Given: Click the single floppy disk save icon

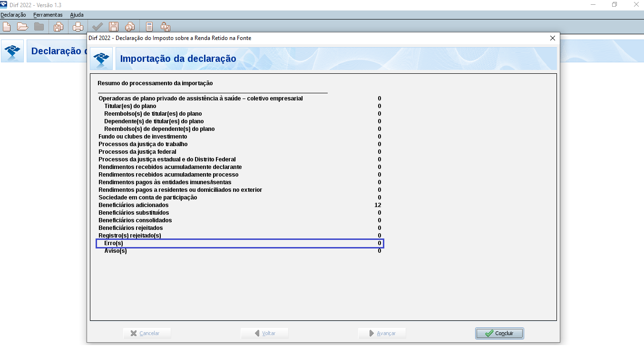Looking at the screenshot, I should click(114, 27).
